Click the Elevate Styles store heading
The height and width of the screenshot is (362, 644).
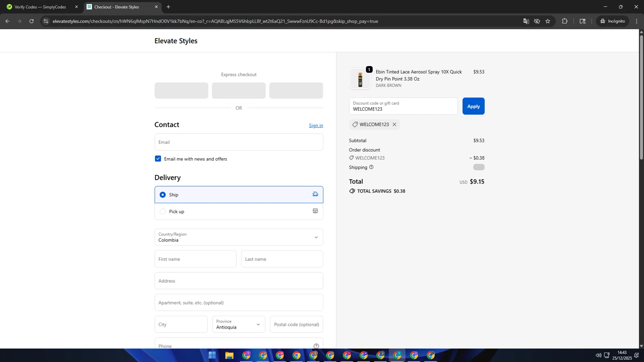[x=176, y=41]
